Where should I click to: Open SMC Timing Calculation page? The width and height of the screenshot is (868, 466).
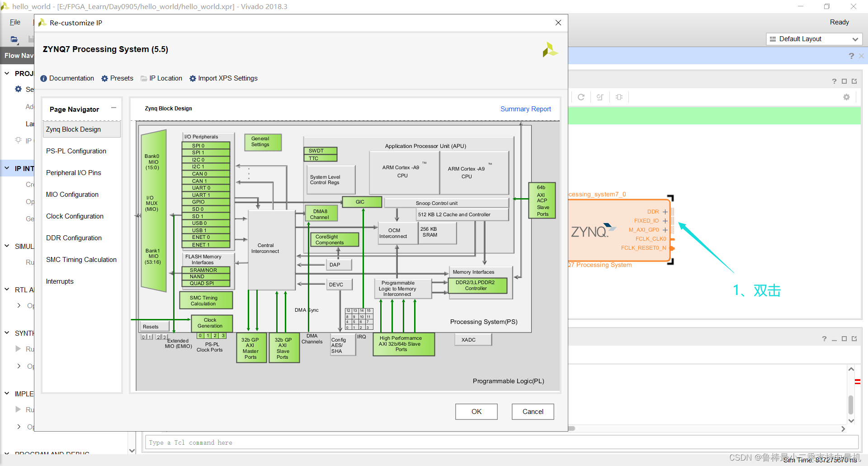coord(82,260)
